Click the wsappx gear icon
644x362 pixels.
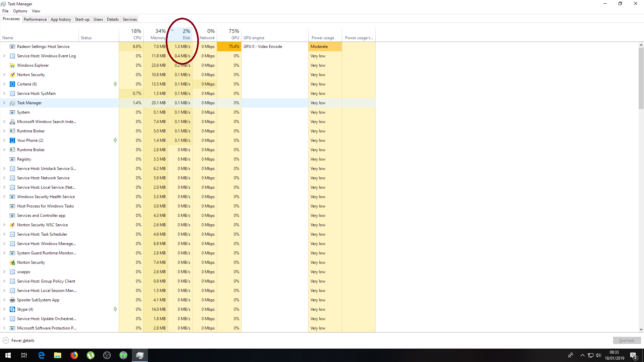click(x=12, y=272)
